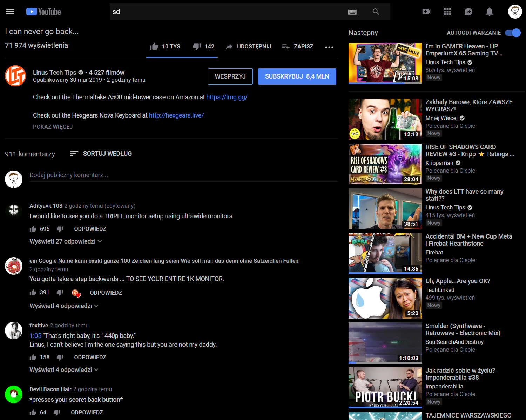This screenshot has width=526, height=420.
Task: Like Devil Bacon Hair's comment
Action: (x=33, y=413)
